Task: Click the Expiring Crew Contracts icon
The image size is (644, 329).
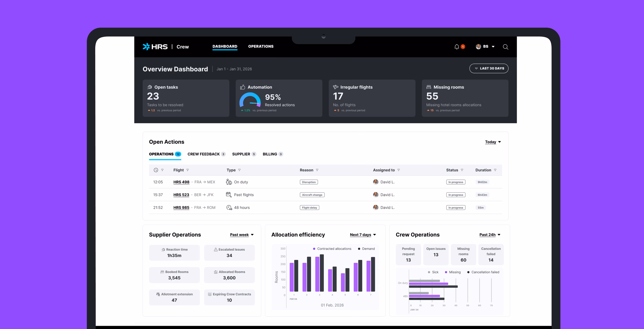Action: point(210,294)
